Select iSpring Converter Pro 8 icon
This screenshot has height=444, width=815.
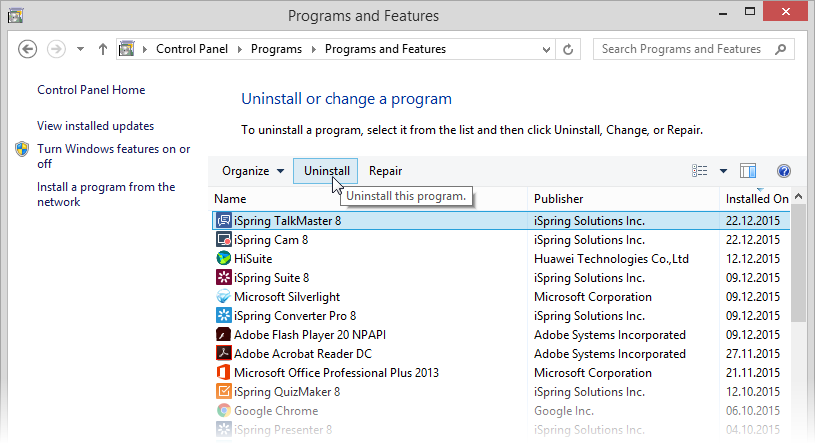click(x=224, y=315)
